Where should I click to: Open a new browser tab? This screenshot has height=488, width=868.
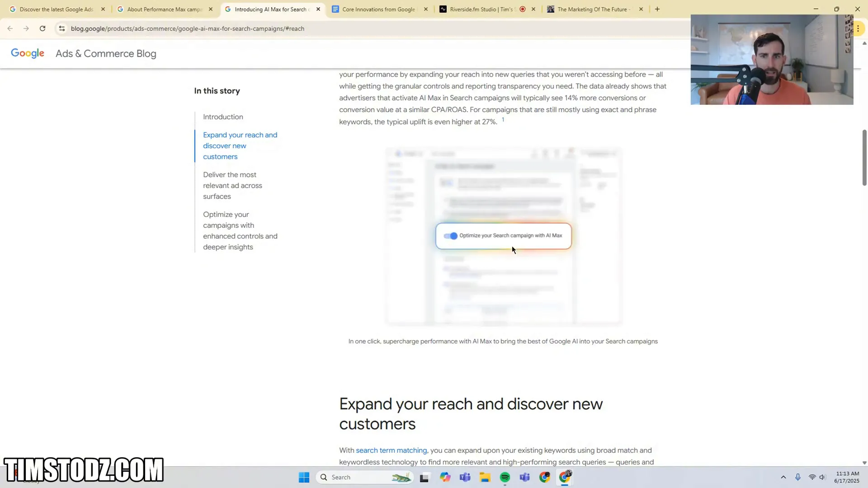click(x=657, y=9)
